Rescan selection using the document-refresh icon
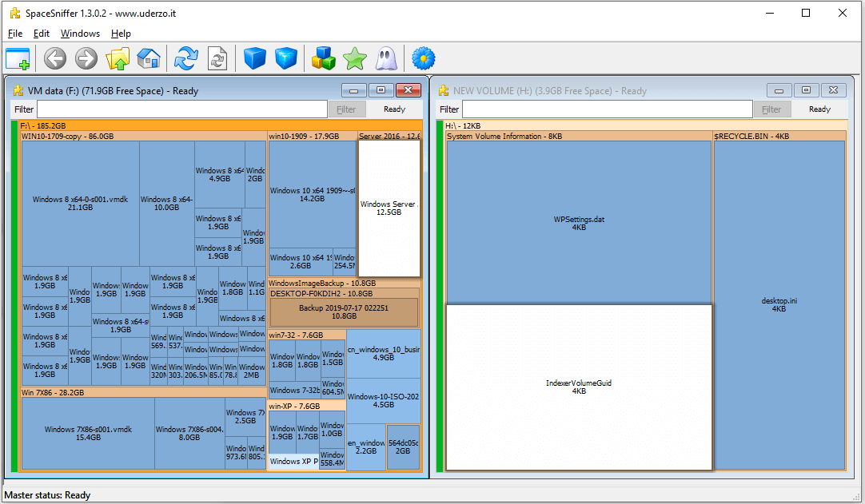This screenshot has height=504, width=865. pyautogui.click(x=217, y=58)
